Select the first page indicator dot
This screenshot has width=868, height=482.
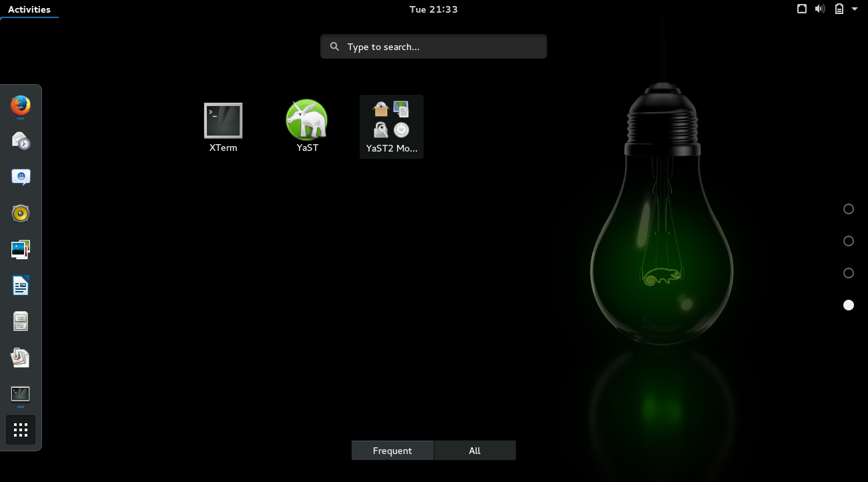point(849,209)
